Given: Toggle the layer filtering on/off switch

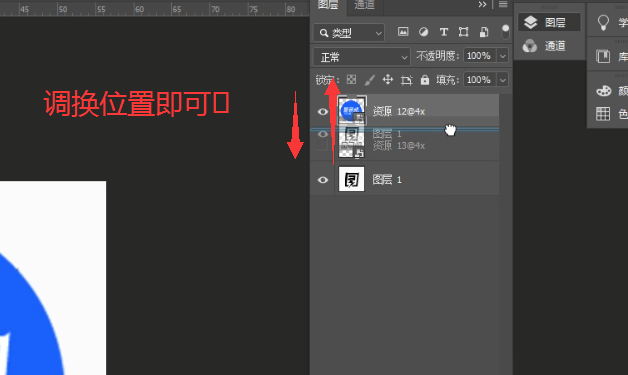Looking at the screenshot, I should click(x=505, y=32).
